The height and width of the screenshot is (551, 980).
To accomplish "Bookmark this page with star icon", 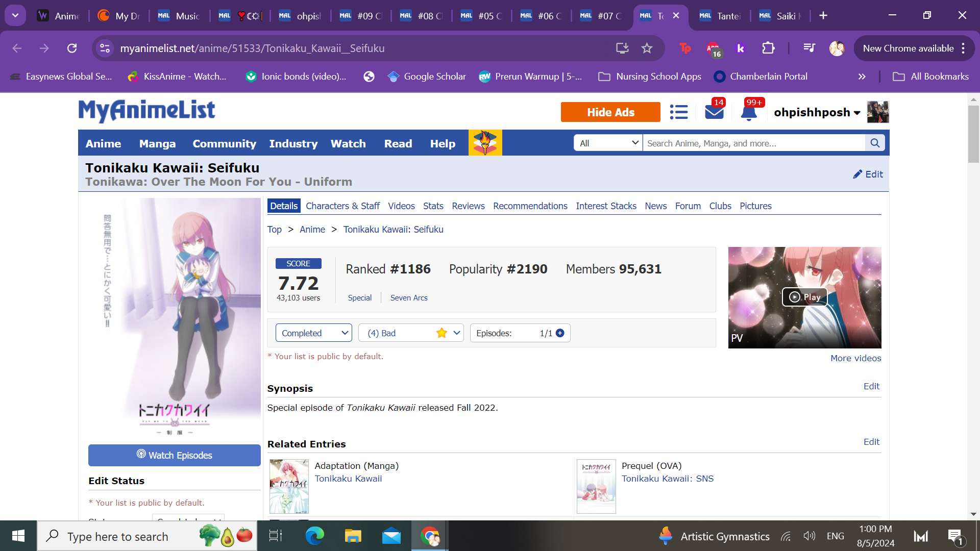I will tap(647, 48).
